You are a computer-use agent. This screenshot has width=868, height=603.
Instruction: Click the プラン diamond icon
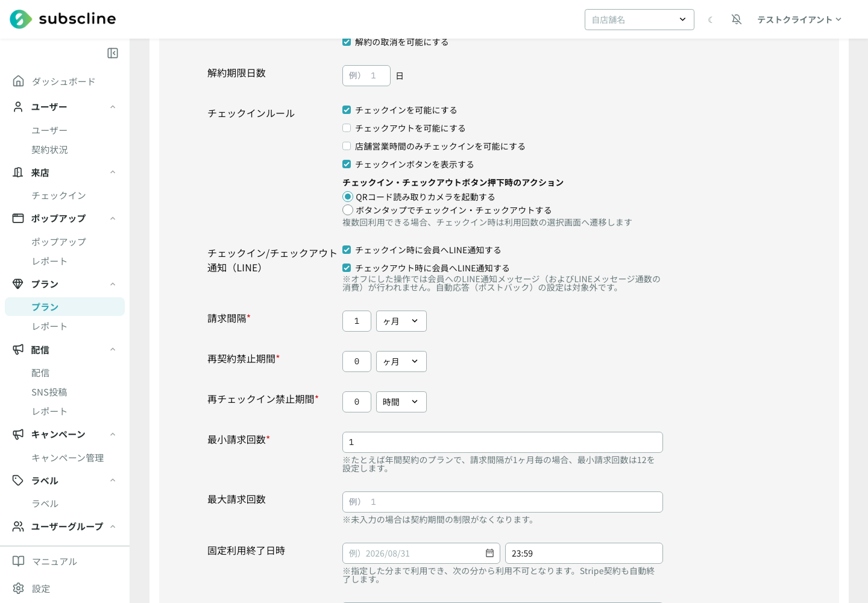coord(19,284)
